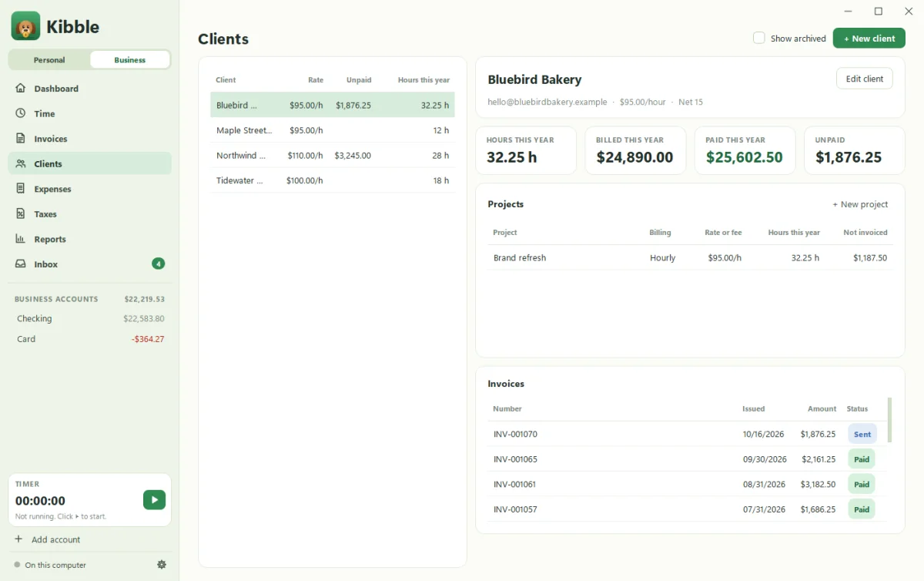Click Paid badge for INV-001065

(861, 459)
